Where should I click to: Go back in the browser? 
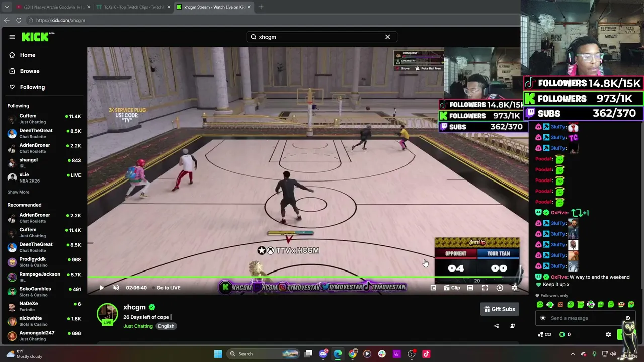7,20
